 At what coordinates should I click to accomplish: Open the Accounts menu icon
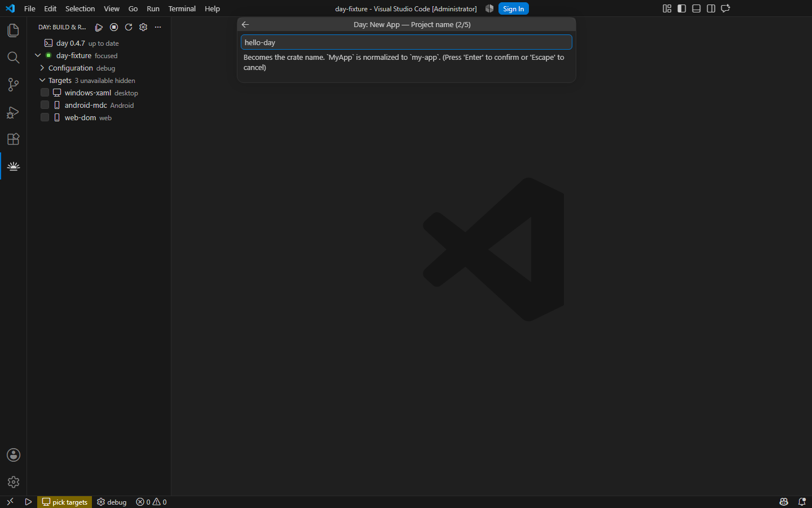(13, 455)
